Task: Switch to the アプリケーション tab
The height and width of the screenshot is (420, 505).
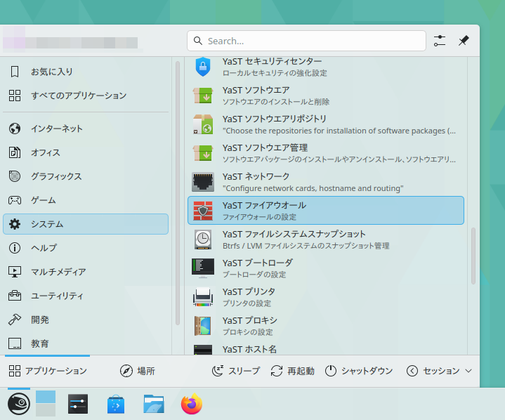Action: click(x=48, y=371)
